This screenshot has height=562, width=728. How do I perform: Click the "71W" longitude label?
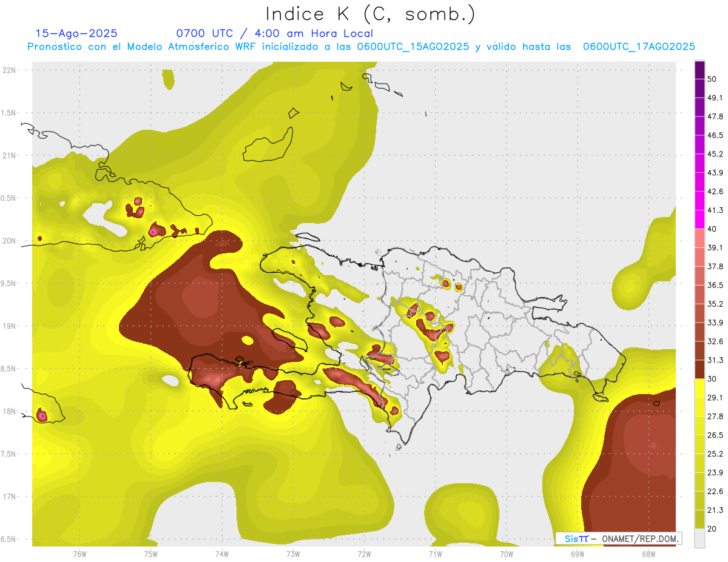435,554
